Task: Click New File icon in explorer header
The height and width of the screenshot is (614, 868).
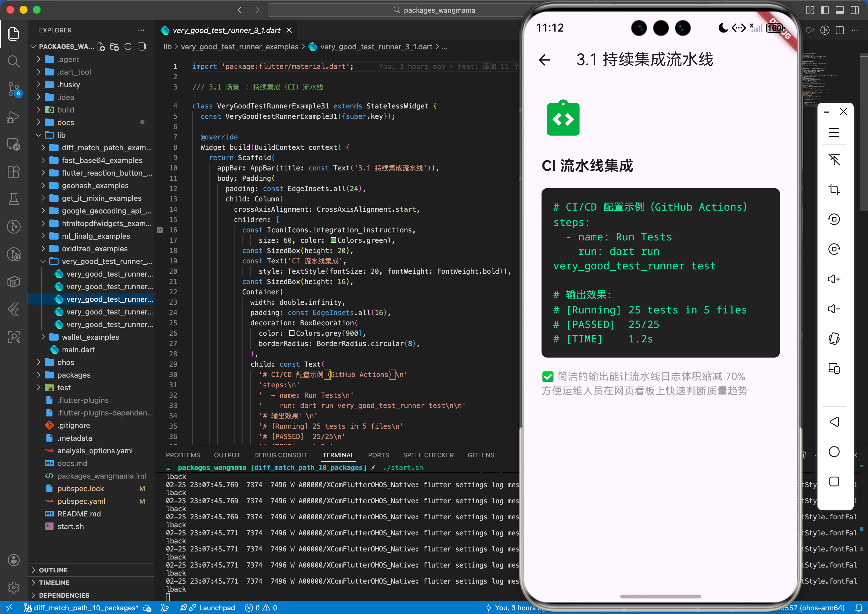Action: point(101,46)
